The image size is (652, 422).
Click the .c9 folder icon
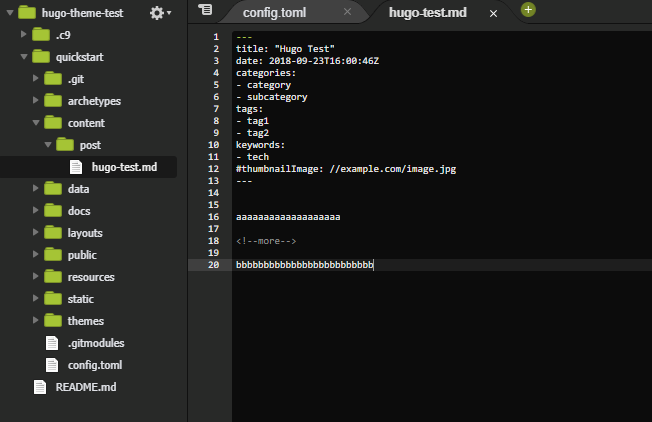click(41, 35)
